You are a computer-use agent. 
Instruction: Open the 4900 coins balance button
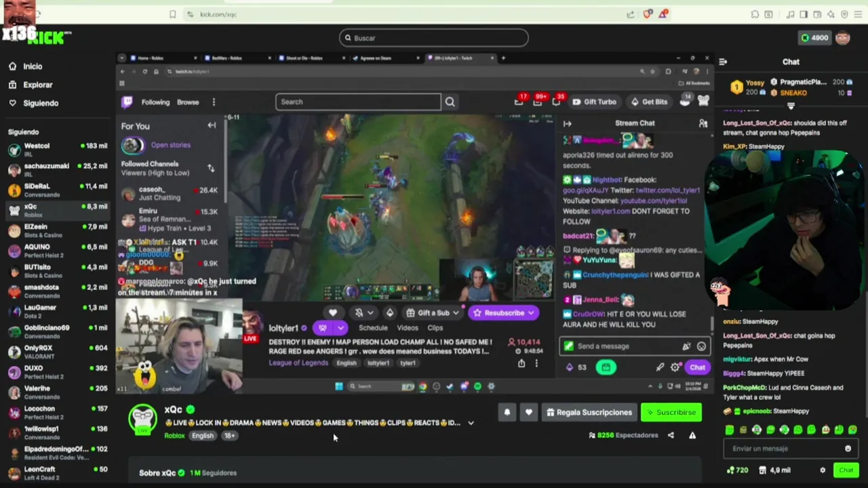(814, 38)
